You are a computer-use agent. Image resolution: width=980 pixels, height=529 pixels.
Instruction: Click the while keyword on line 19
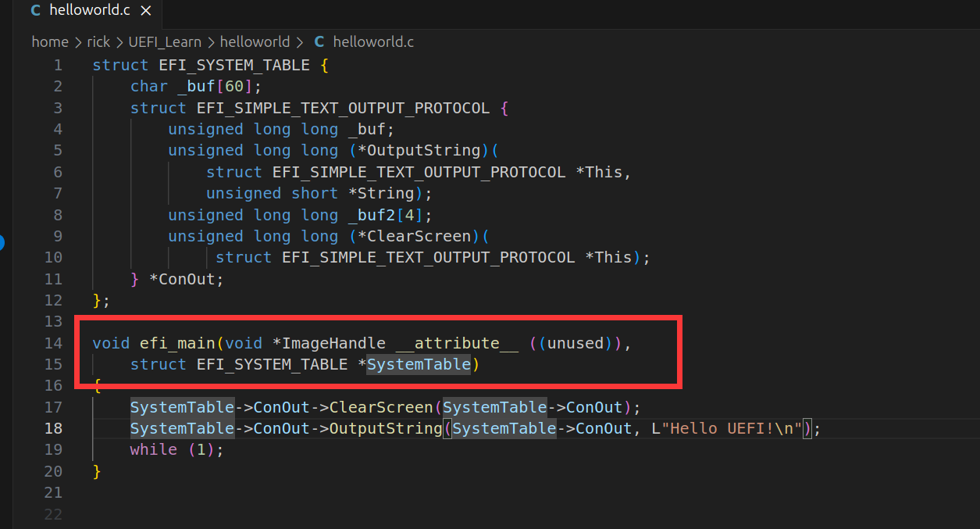click(154, 450)
